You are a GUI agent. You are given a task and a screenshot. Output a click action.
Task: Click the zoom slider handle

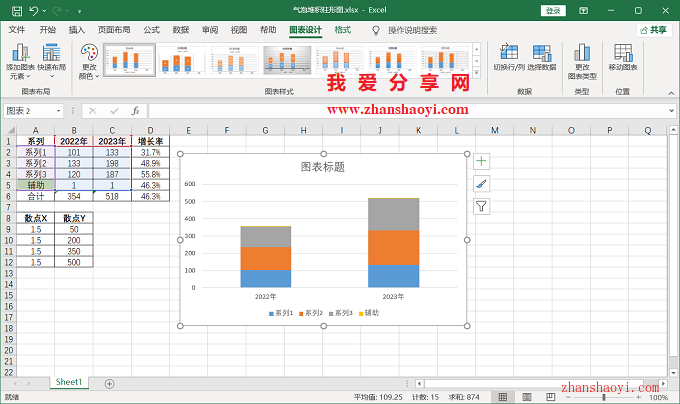tap(604, 397)
